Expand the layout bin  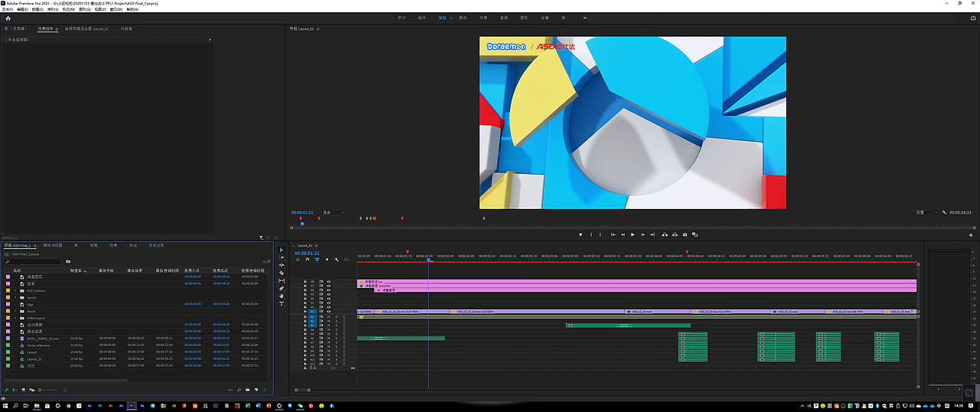coord(15,297)
